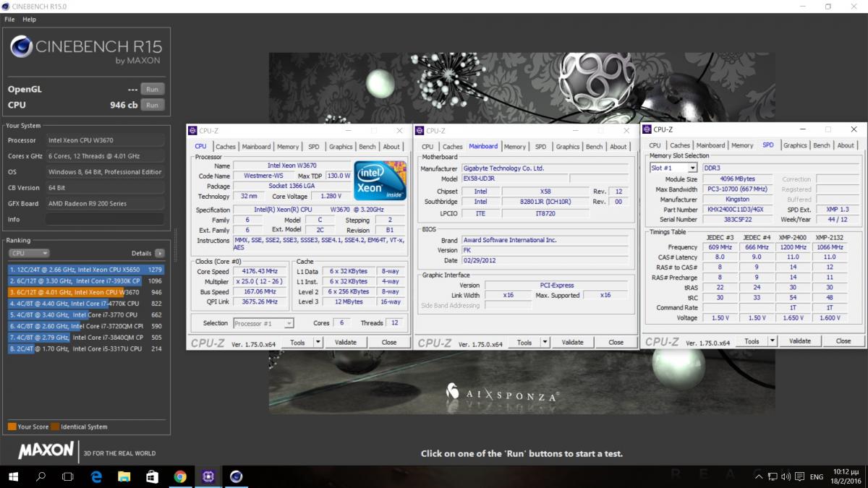Select the Core i7-3930K ranking row
868x488 pixels.
(x=86, y=281)
